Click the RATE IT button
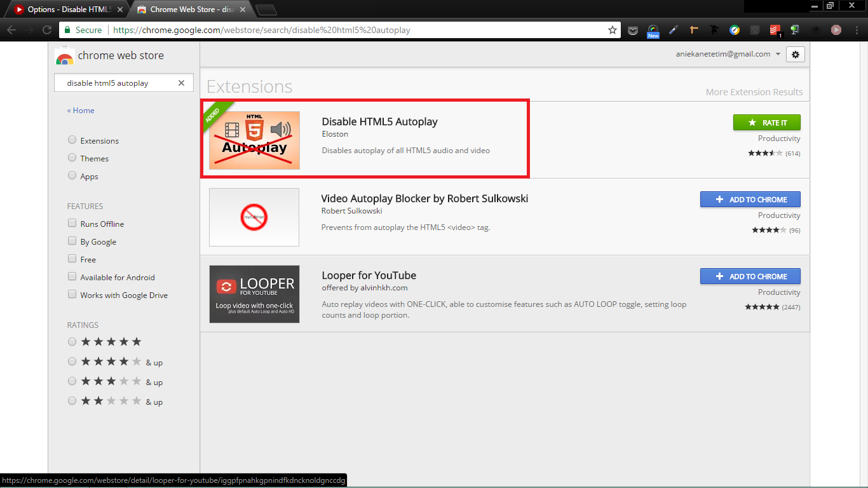868x488 pixels. tap(766, 123)
